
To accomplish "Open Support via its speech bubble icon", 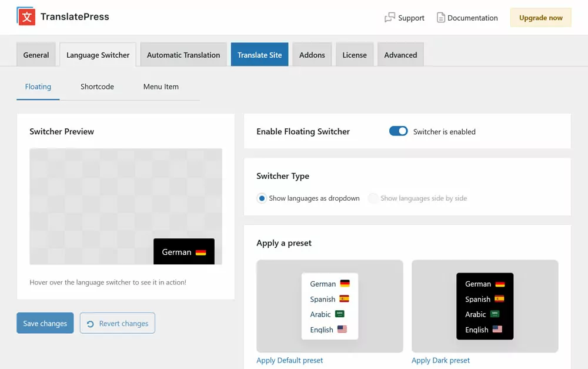I will coord(389,18).
